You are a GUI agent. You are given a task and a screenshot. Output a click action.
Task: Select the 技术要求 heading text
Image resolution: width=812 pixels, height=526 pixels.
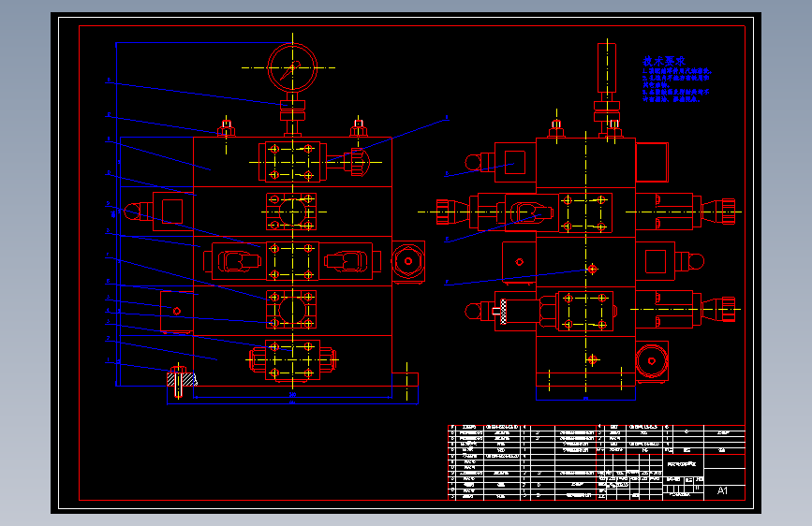pyautogui.click(x=664, y=61)
